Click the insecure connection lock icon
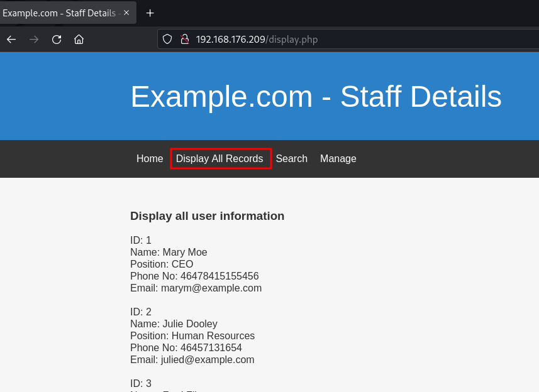The height and width of the screenshot is (392, 539). (x=185, y=40)
